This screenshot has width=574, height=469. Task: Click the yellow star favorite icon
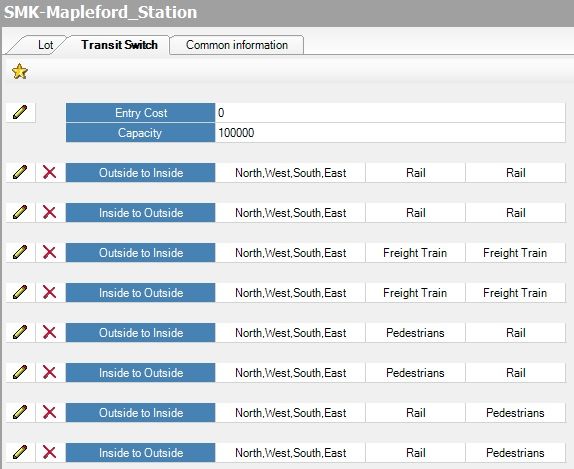20,71
